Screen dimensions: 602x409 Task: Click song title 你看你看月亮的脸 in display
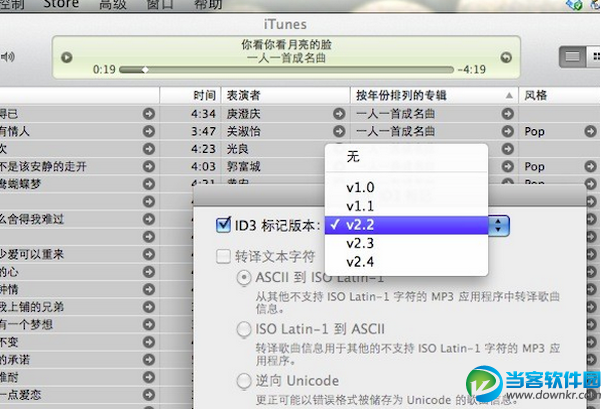point(286,45)
